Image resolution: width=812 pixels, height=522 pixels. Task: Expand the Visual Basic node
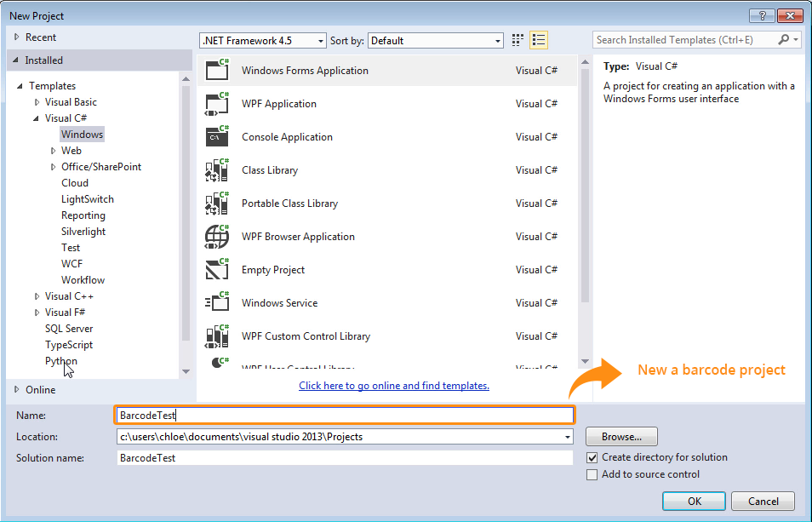coord(37,102)
